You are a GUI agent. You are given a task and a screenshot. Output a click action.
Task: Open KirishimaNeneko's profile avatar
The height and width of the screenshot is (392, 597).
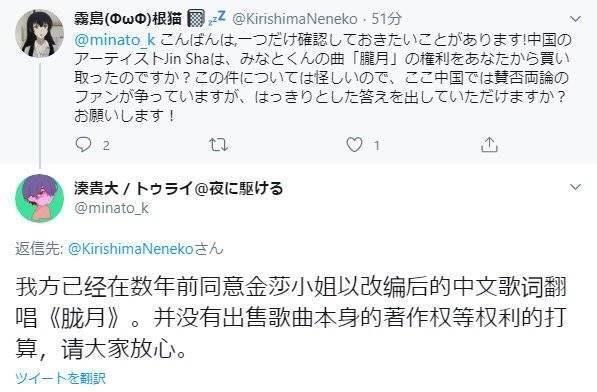tap(39, 33)
